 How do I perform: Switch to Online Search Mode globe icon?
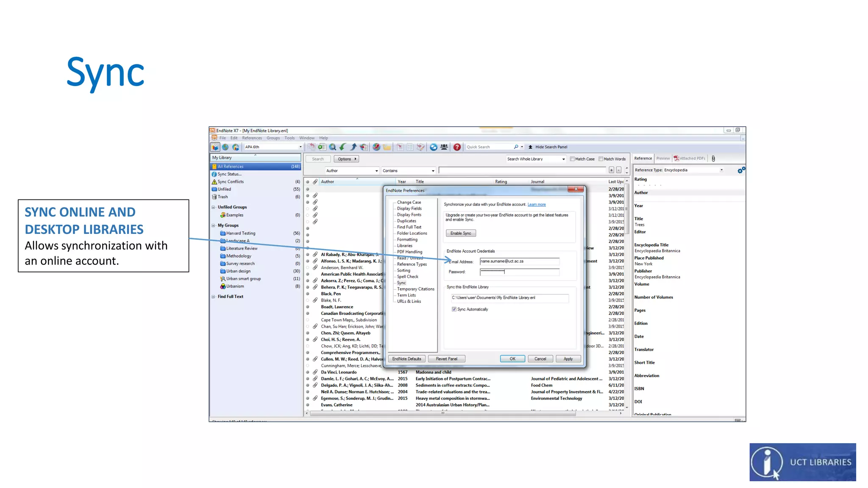point(225,147)
